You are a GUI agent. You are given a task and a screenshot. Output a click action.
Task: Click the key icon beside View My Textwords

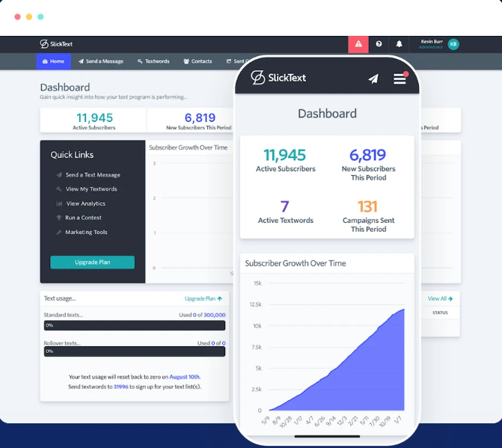(59, 188)
